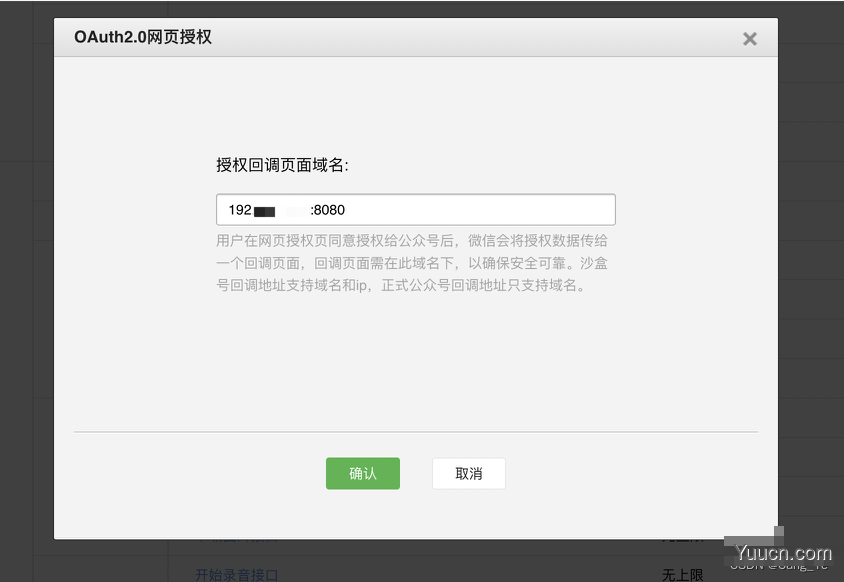Click the 确认 confirm button
Viewport: 844px width, 582px height.
[x=362, y=473]
